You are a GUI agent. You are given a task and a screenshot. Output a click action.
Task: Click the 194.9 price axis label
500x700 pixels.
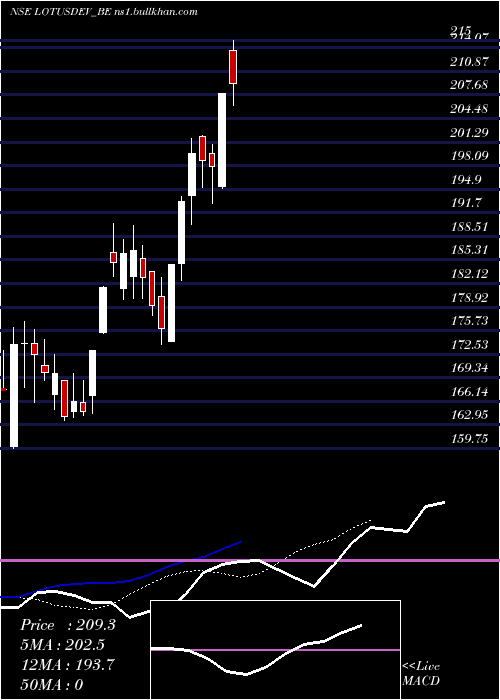tap(466, 179)
